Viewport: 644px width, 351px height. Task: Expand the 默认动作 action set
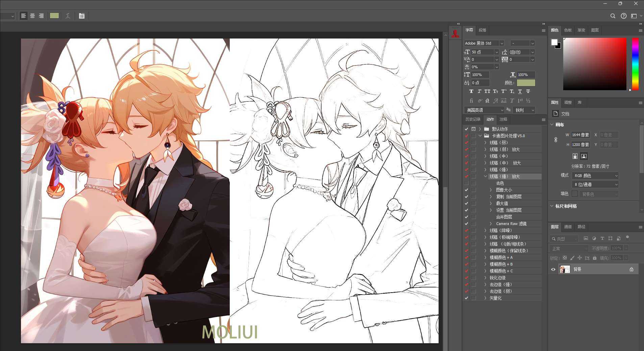pos(480,129)
